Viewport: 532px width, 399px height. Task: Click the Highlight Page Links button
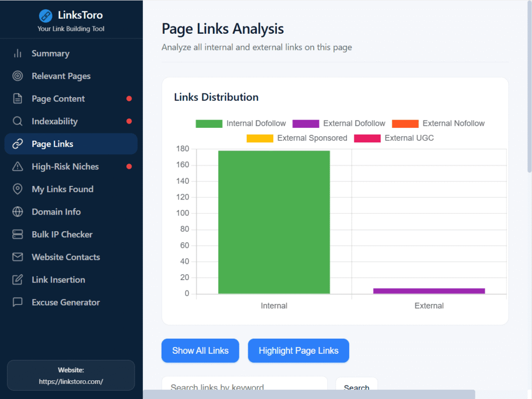pos(299,351)
